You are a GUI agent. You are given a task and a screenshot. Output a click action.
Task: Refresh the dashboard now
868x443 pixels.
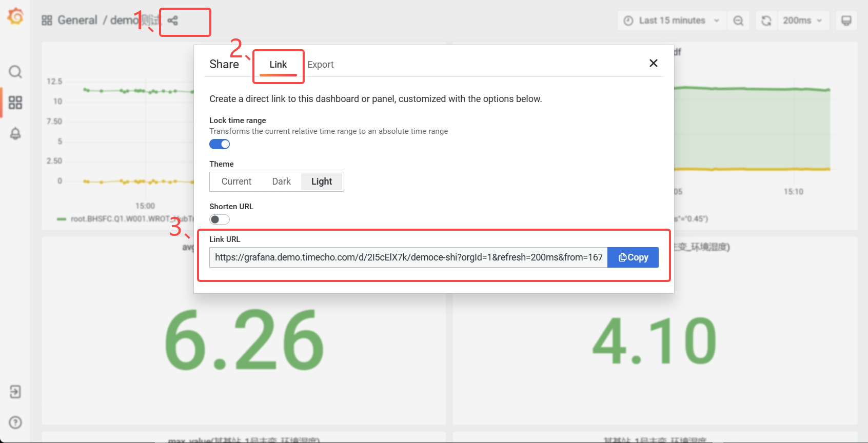(x=766, y=21)
